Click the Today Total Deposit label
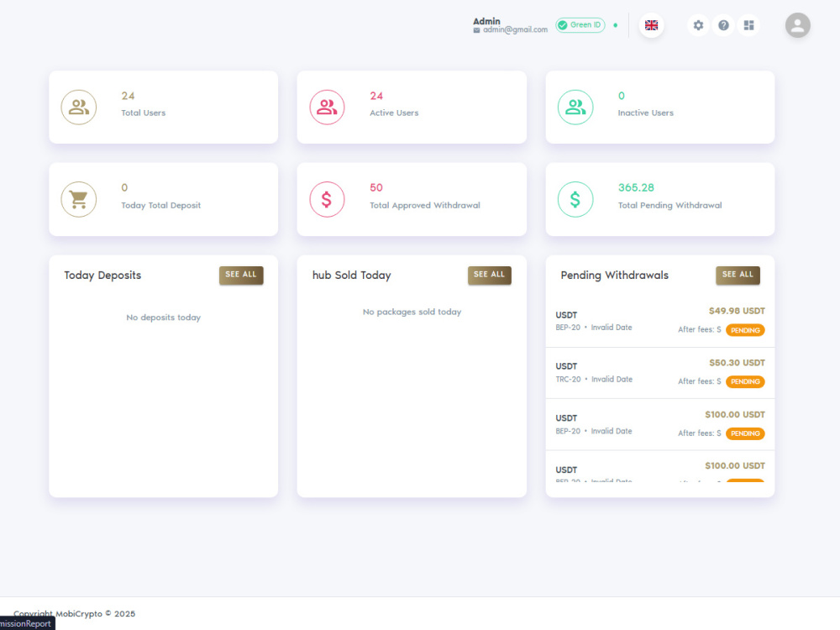Screen dimensions: 840x630 tap(160, 205)
